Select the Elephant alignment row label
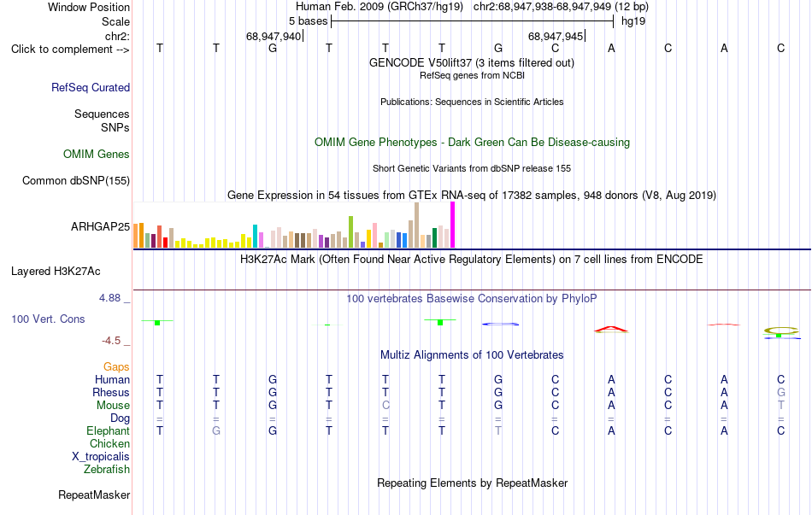The image size is (812, 515). click(x=108, y=431)
